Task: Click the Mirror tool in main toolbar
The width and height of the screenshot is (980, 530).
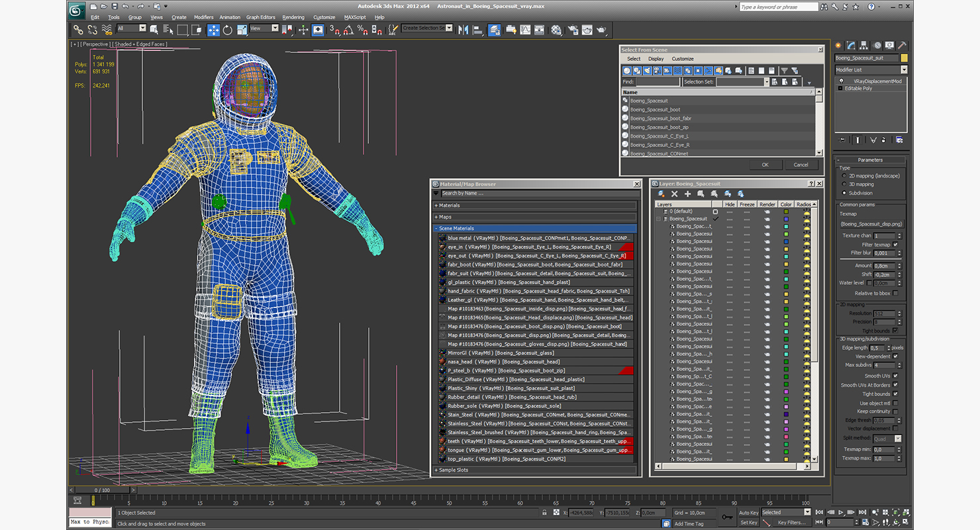Action: (x=463, y=30)
